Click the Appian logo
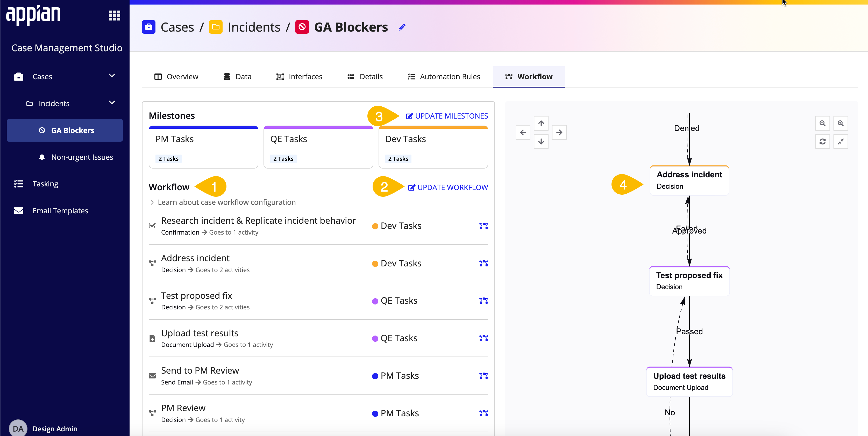This screenshot has width=868, height=436. click(x=33, y=15)
